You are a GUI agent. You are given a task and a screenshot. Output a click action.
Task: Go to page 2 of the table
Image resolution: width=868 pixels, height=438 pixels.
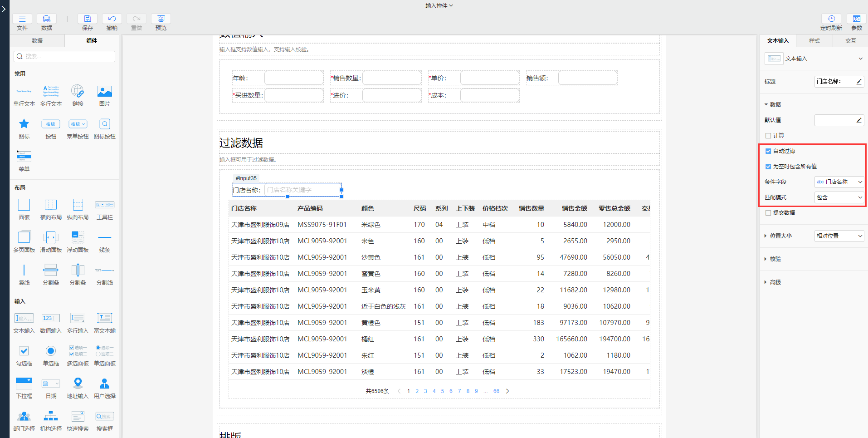(x=417, y=391)
